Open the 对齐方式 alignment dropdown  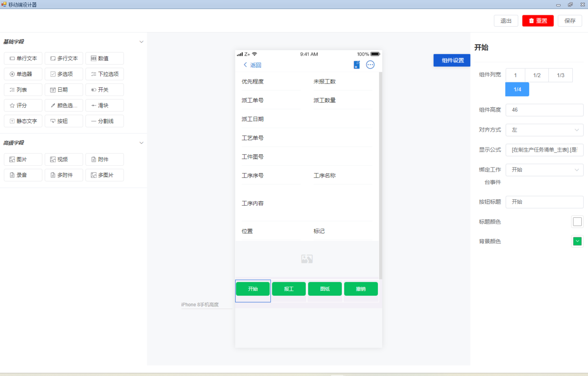coord(544,130)
